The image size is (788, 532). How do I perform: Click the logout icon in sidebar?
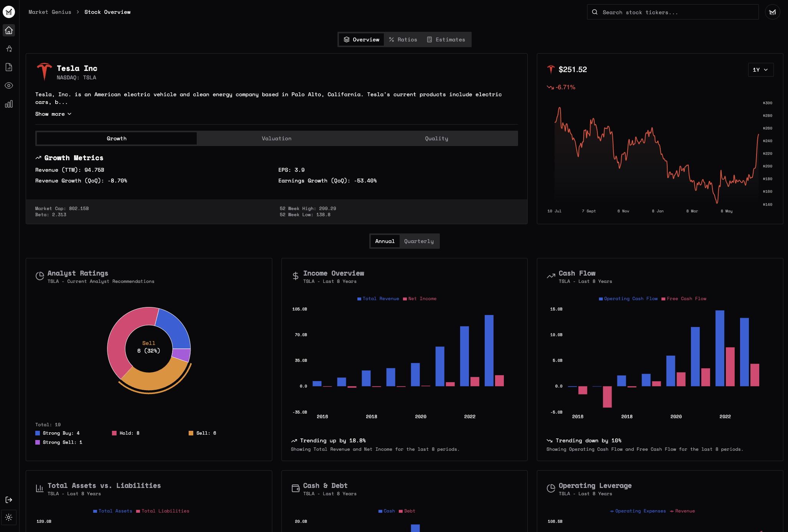click(9, 499)
